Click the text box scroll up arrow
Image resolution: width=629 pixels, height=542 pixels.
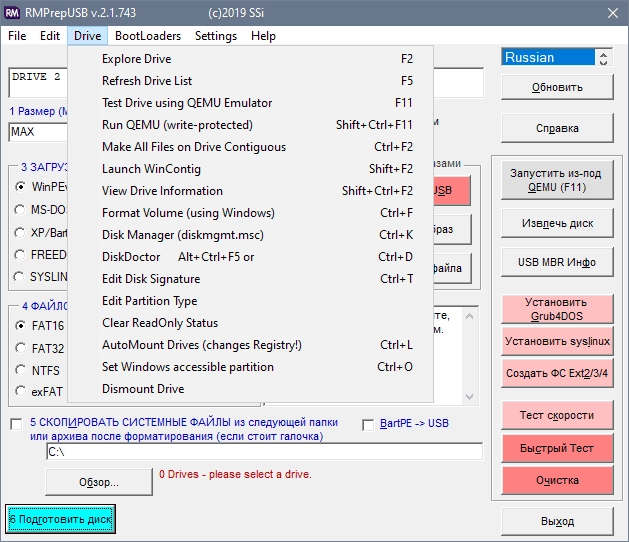click(470, 317)
